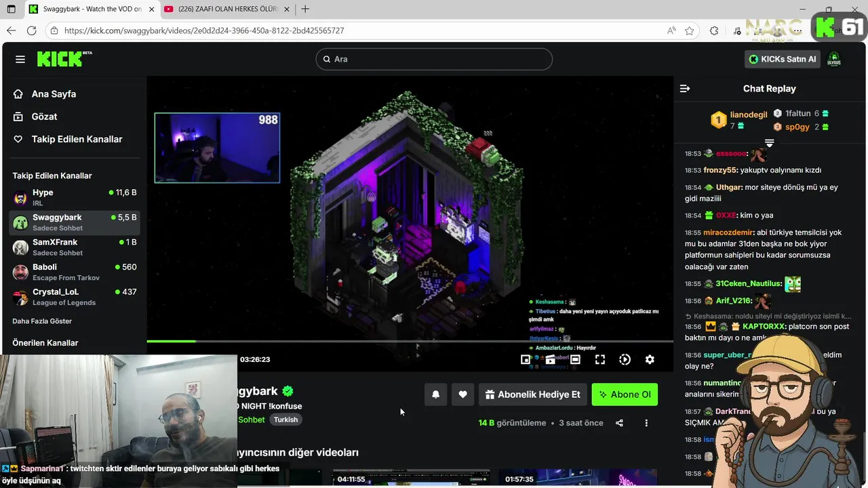Click the webcam overlay in video
Image resolution: width=868 pixels, height=488 pixels.
(217, 148)
